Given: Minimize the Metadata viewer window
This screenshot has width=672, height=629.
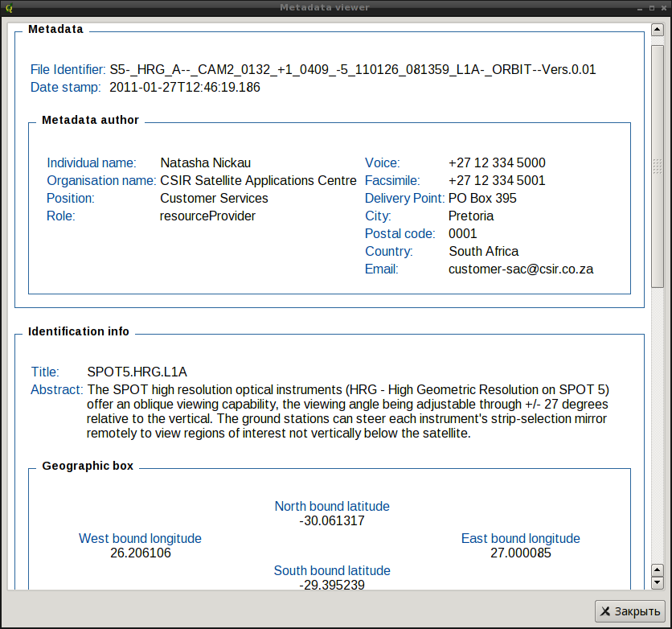Looking at the screenshot, I should tap(640, 8).
